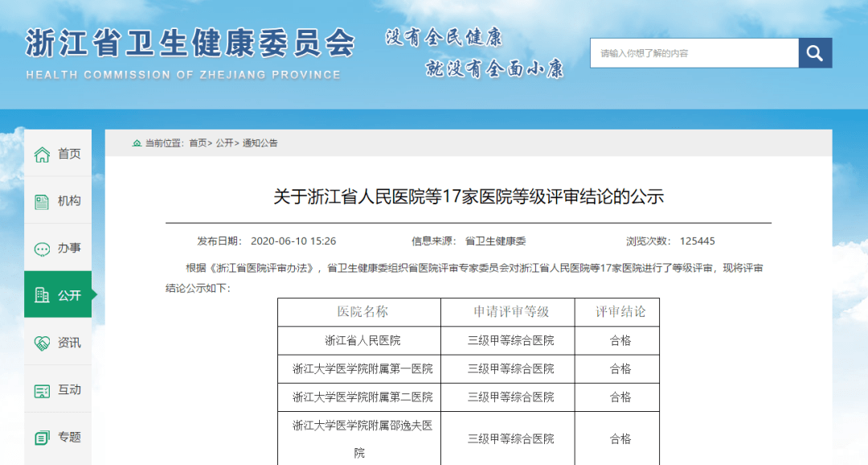This screenshot has width=868, height=465.
Task: Click the breadcrumb home icon
Action: click(137, 143)
